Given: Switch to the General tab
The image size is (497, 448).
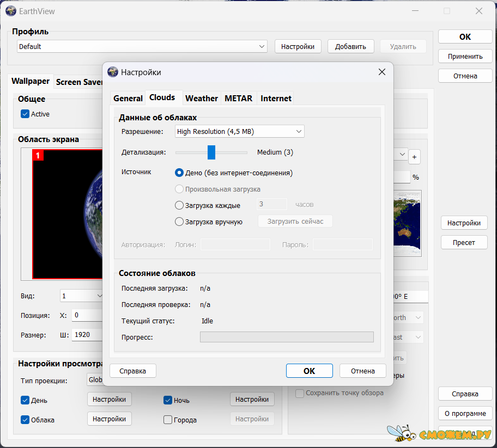Looking at the screenshot, I should (128, 99).
